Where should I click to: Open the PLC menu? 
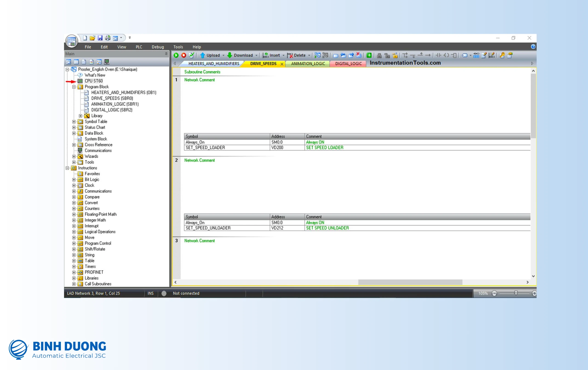point(139,47)
